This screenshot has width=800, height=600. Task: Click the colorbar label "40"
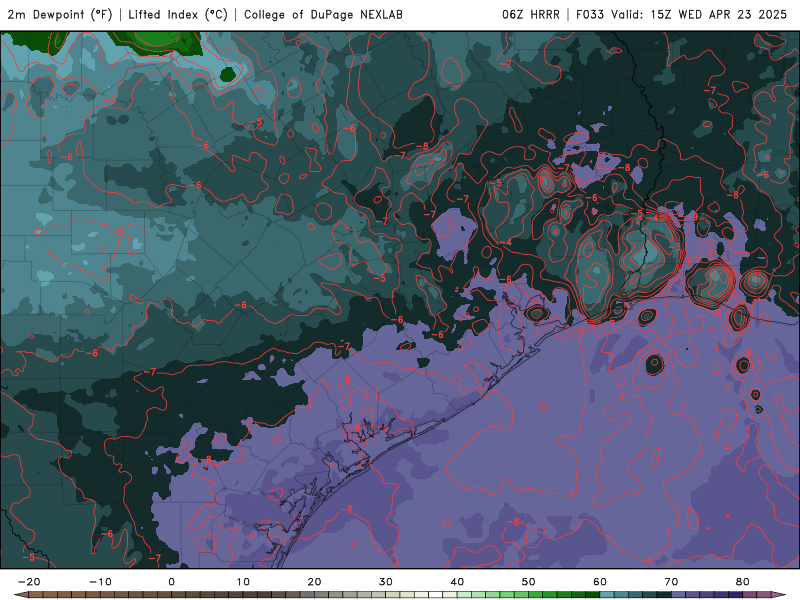point(457,582)
